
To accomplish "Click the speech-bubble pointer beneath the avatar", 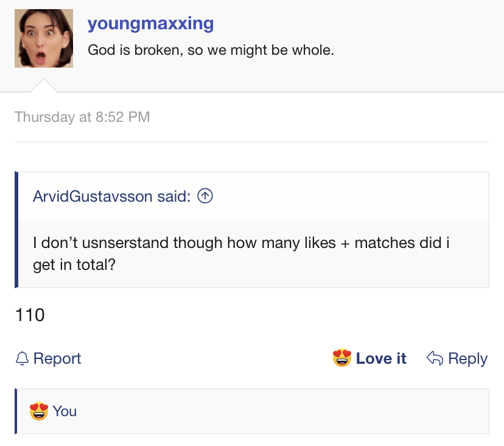I will 44,85.
